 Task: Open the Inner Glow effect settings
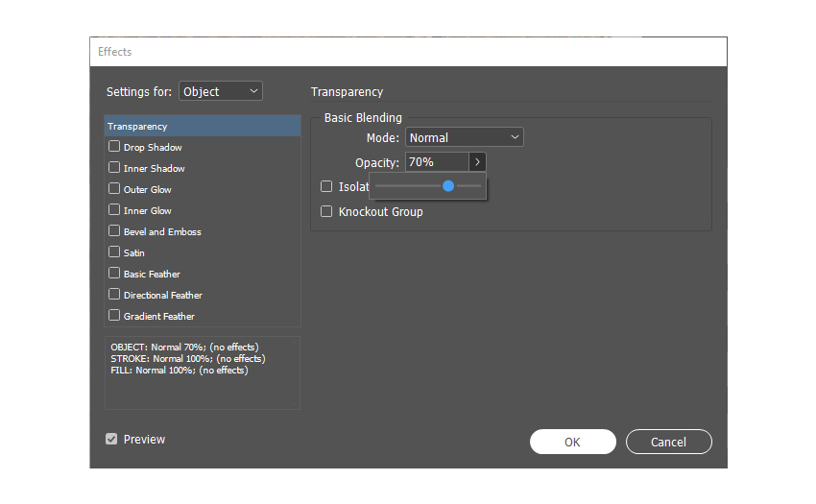[x=147, y=211]
